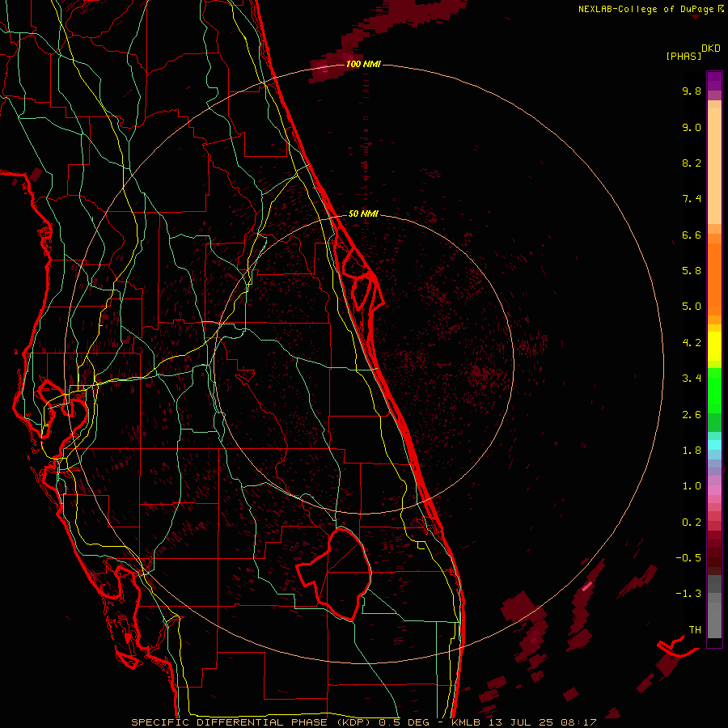Pick the cyan band on the color scale
728x728 pixels.
pyautogui.click(x=714, y=444)
